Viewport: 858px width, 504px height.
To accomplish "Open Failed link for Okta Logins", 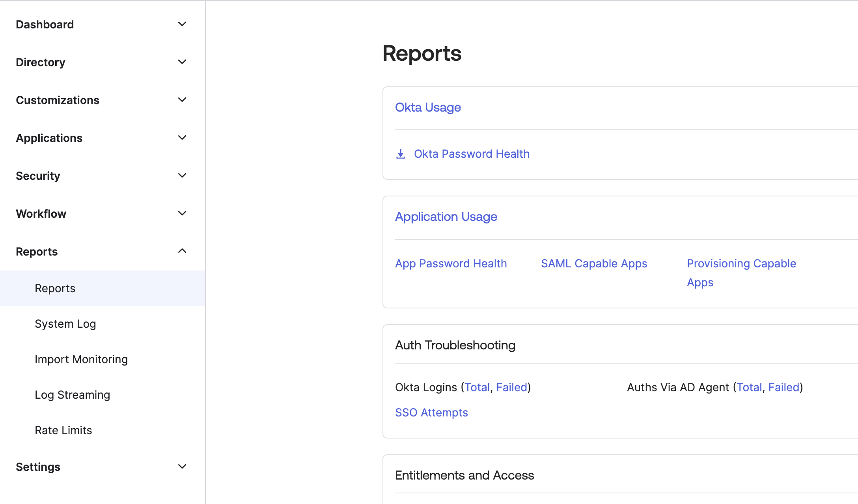I will pos(511,387).
